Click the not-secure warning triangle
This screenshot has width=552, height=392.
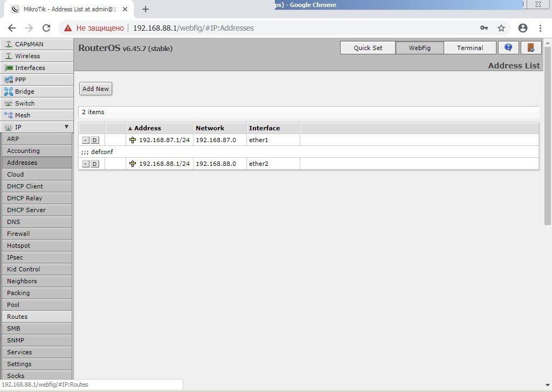(x=68, y=28)
